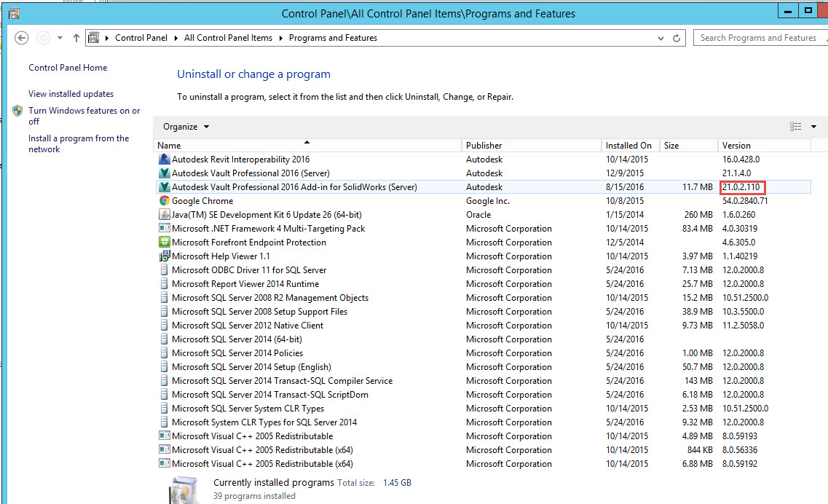Select Java SE Development Kit icon
Viewport: 828px width, 504px height.
click(165, 214)
